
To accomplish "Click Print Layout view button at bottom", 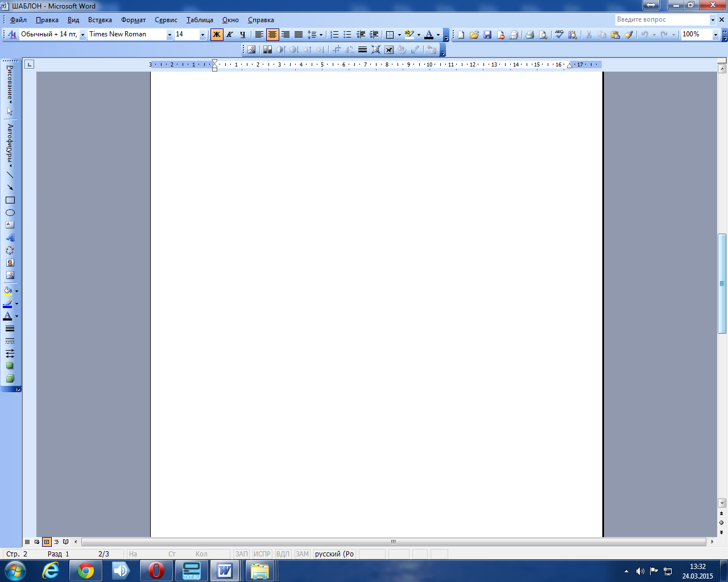I will pos(47,542).
